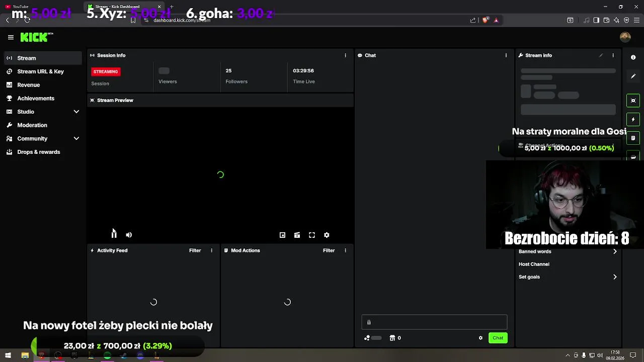
Task: Go to Revenue section
Action: [x=43, y=85]
